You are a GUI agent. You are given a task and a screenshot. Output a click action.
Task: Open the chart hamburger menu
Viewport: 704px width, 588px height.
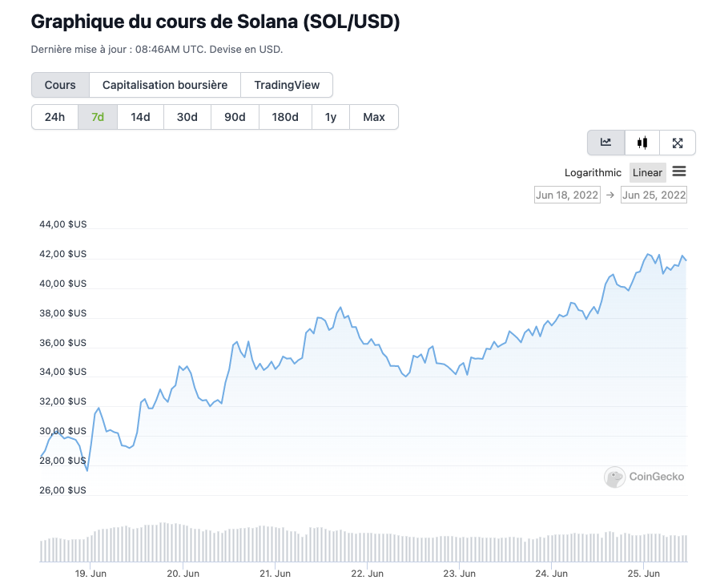[679, 171]
